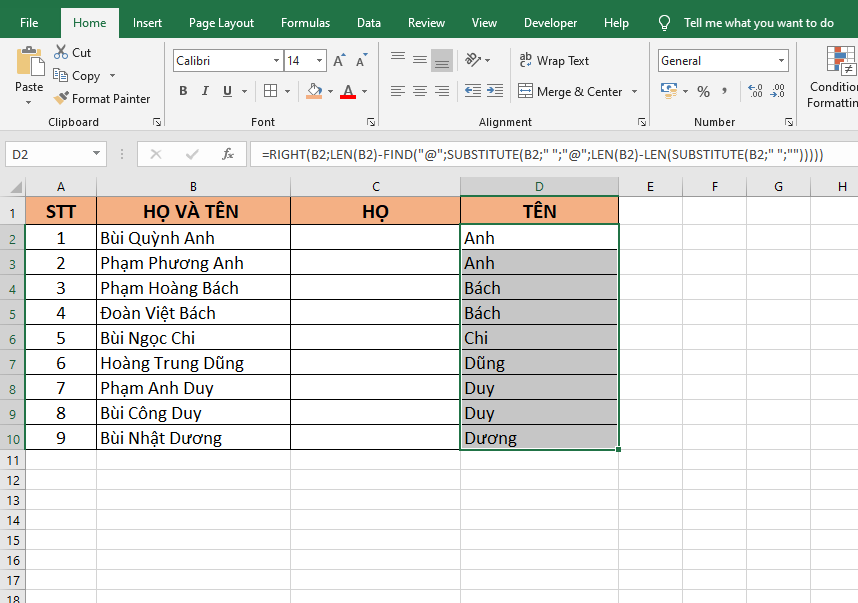This screenshot has height=603, width=858.
Task: Open the Name Box dropdown arrow
Action: tap(96, 154)
